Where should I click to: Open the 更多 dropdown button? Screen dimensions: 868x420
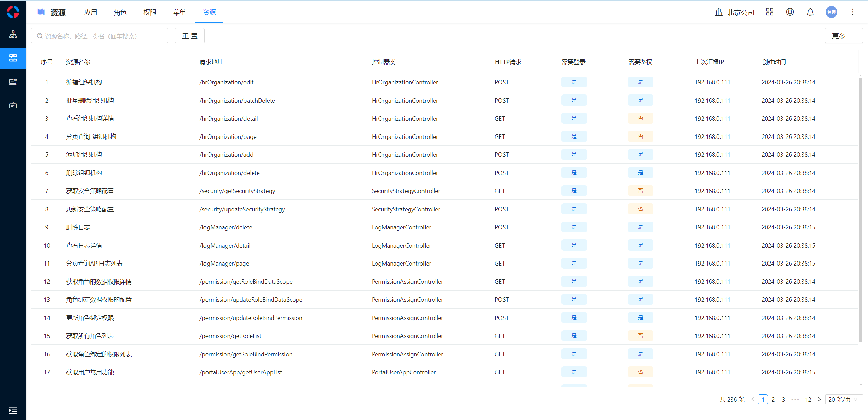pyautogui.click(x=843, y=36)
